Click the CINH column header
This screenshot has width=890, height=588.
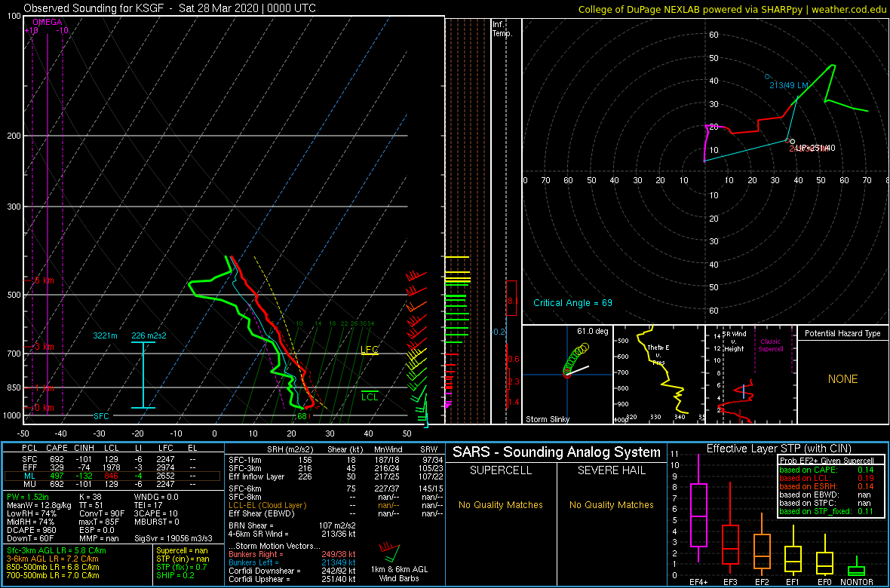(x=83, y=449)
